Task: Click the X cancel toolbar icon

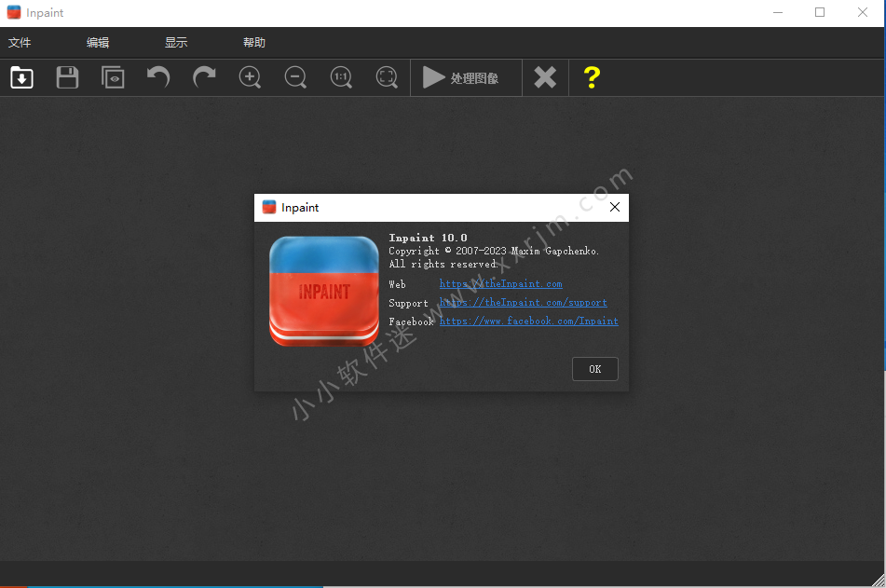Action: (x=545, y=77)
